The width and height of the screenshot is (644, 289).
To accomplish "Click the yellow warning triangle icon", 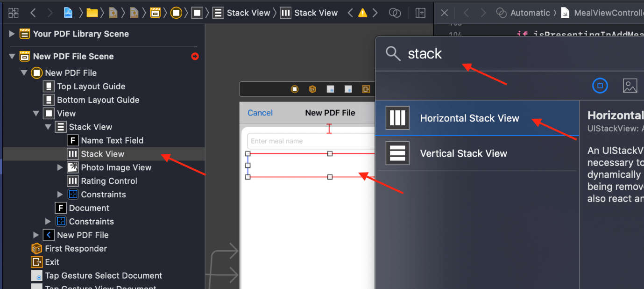I will point(362,13).
